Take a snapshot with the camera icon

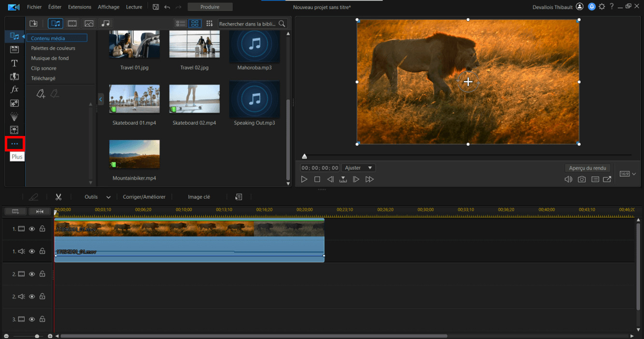pos(582,179)
